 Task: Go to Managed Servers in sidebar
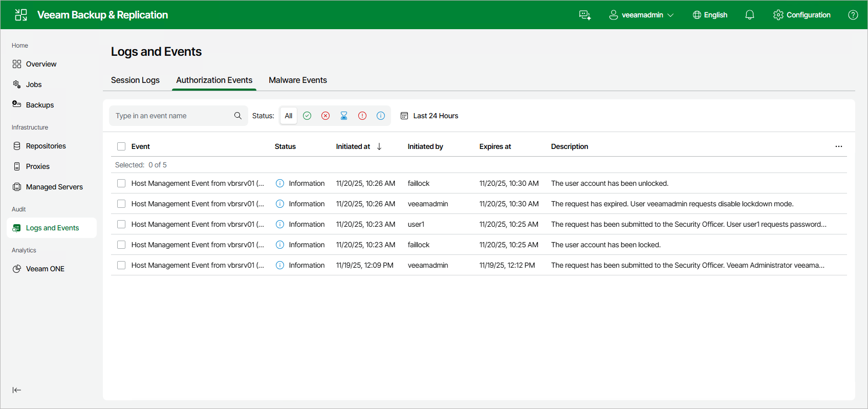pos(54,187)
